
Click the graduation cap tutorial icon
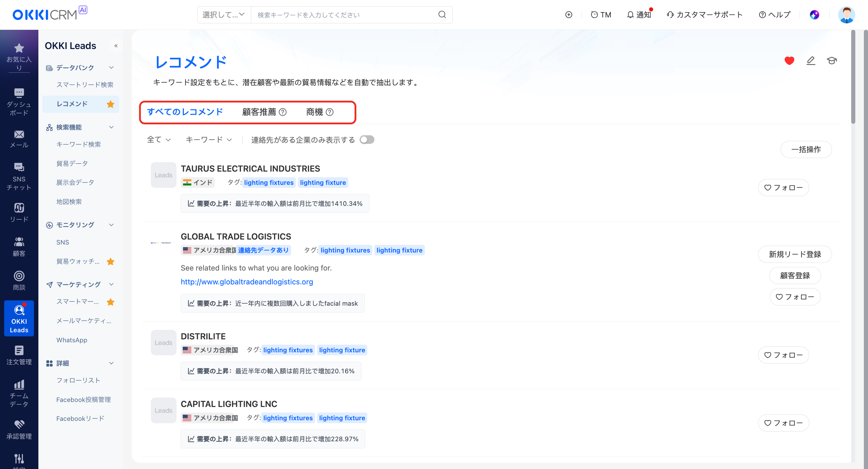coord(832,61)
